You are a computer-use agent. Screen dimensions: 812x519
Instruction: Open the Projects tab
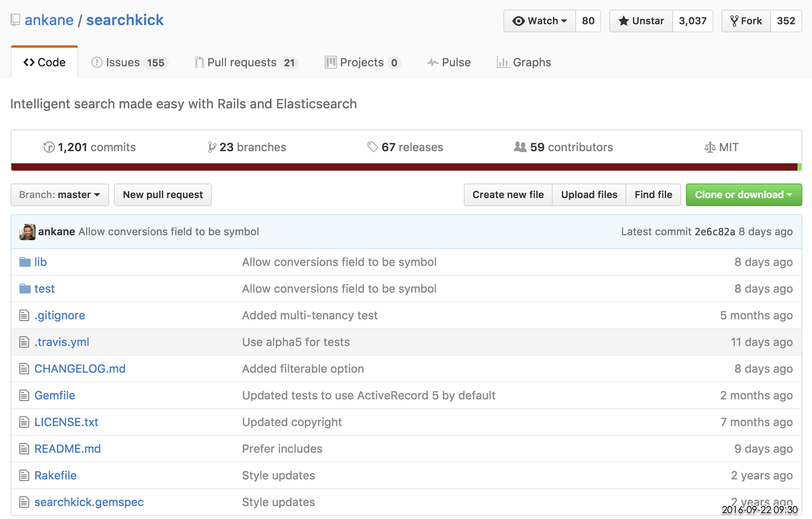coord(363,62)
